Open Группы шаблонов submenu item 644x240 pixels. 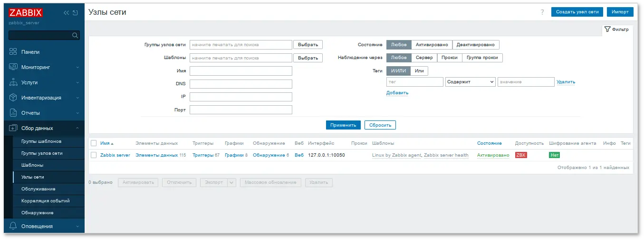click(41, 141)
